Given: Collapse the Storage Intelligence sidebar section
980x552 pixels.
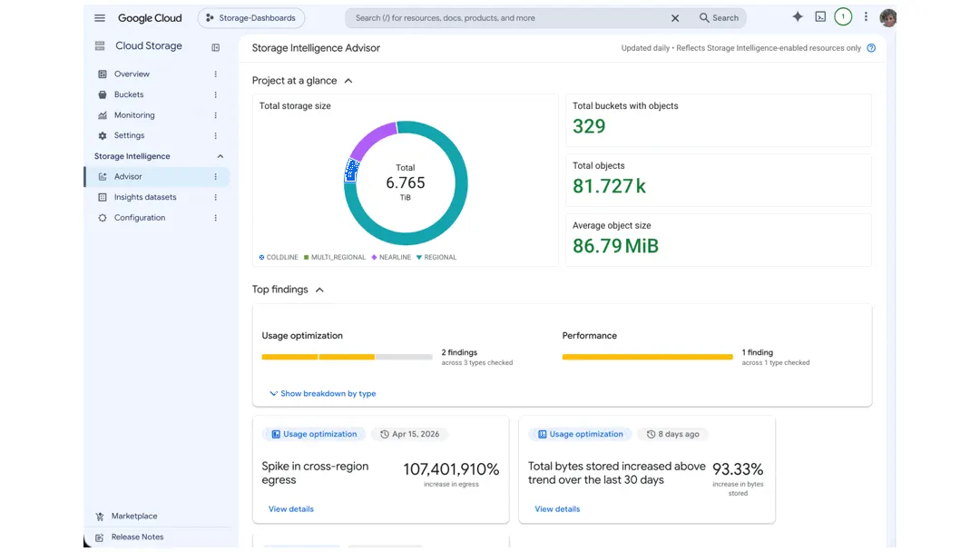Looking at the screenshot, I should coord(220,156).
